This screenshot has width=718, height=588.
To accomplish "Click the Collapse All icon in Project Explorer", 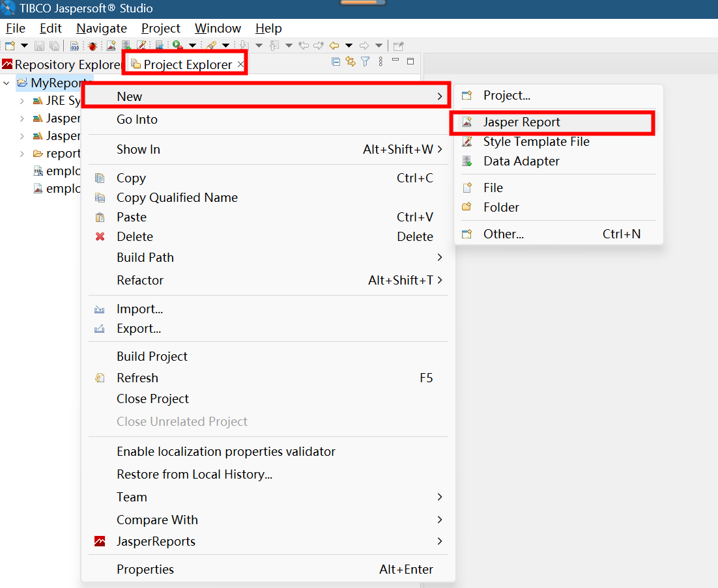I will click(336, 62).
